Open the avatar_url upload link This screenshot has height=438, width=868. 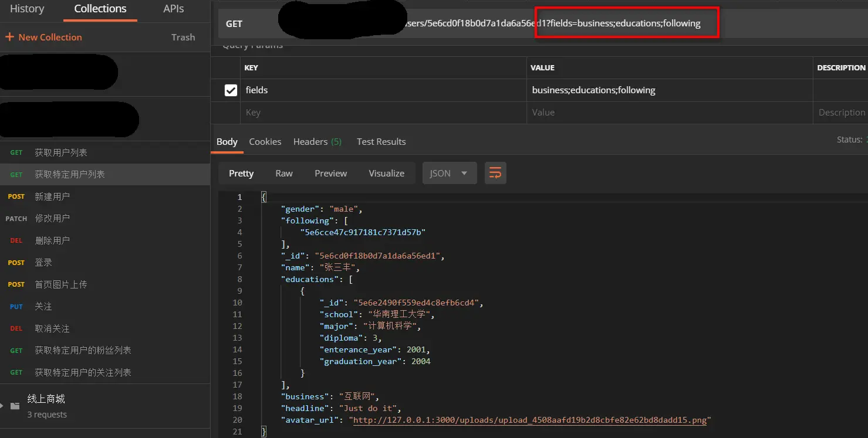coord(530,420)
